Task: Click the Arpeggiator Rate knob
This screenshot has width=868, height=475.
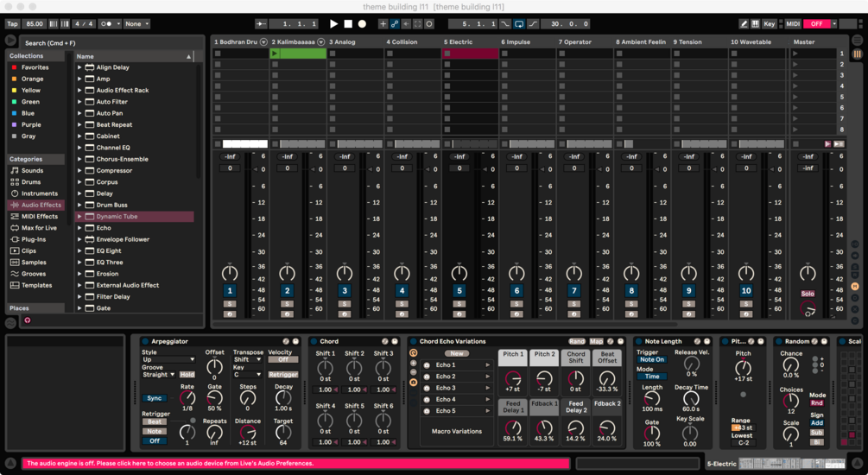Action: [x=187, y=397]
